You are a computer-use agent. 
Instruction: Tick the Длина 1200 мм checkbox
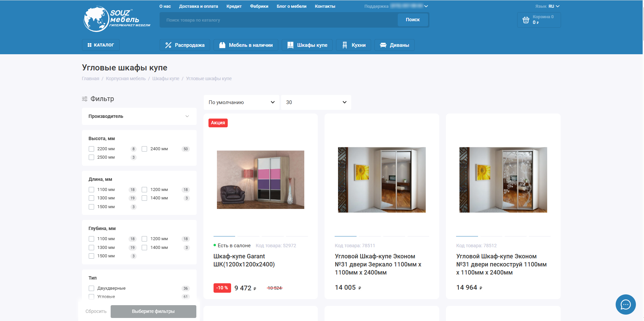(144, 190)
